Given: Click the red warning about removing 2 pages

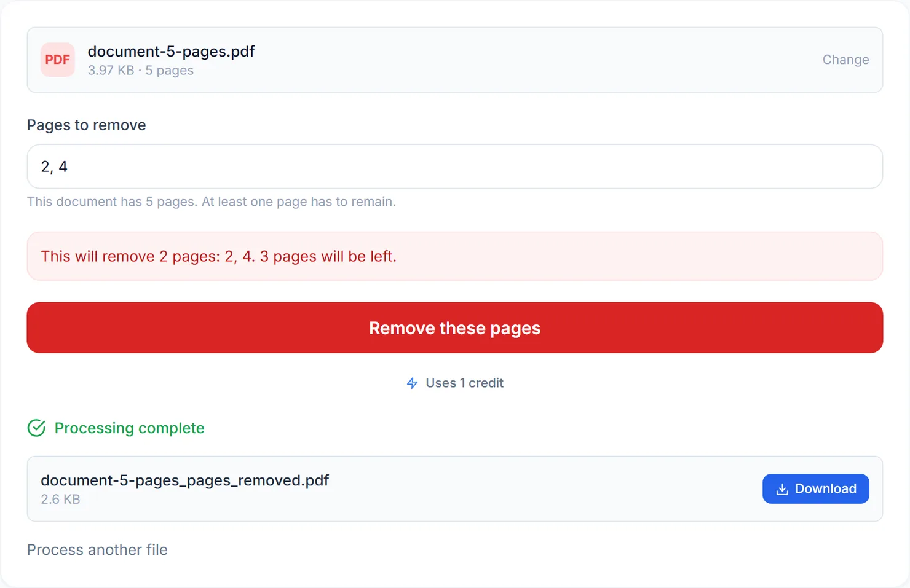Looking at the screenshot, I should coord(455,256).
